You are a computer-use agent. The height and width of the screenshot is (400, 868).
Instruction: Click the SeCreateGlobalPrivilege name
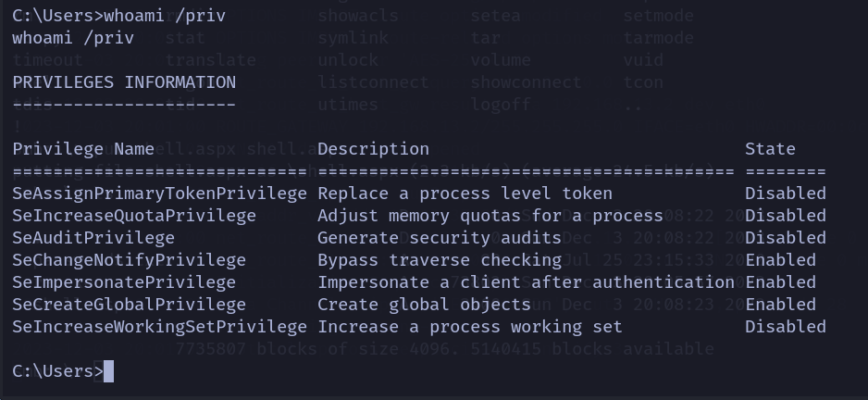point(129,305)
